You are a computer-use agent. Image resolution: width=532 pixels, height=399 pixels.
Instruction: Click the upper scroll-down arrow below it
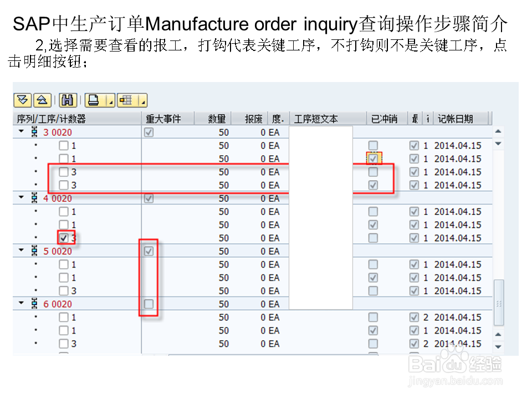[498, 144]
